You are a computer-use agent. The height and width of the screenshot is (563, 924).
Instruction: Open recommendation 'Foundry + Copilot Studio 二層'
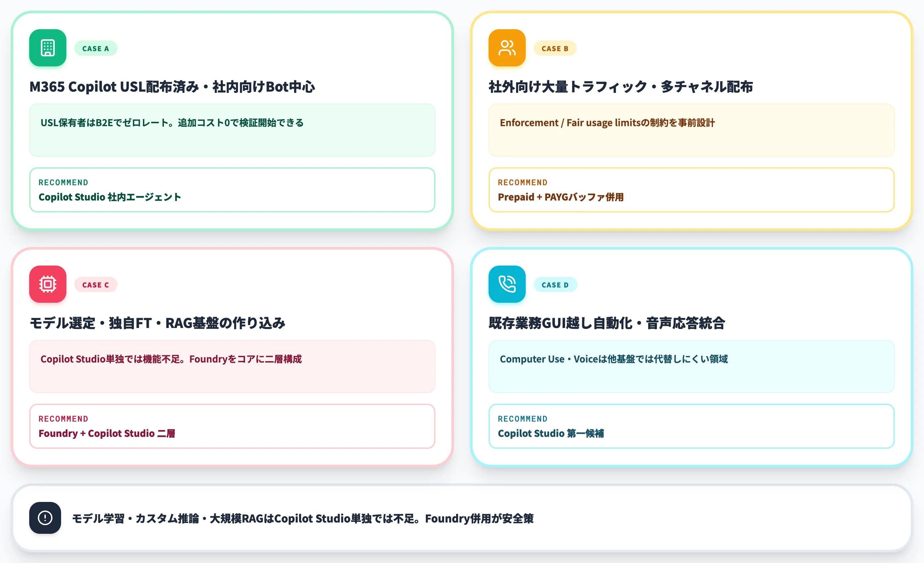point(232,426)
